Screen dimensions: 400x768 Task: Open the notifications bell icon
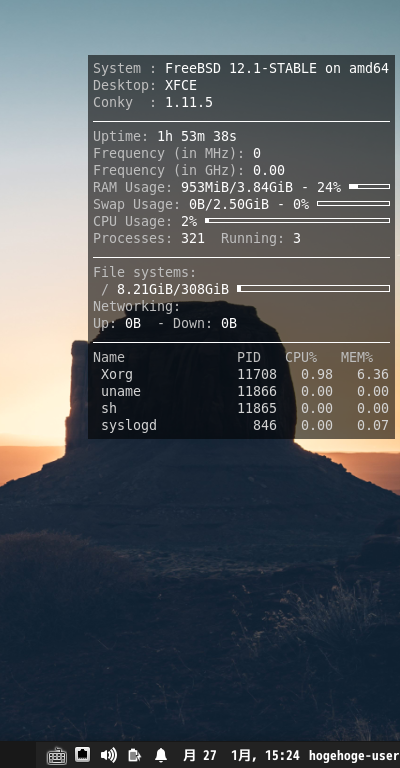(x=161, y=755)
